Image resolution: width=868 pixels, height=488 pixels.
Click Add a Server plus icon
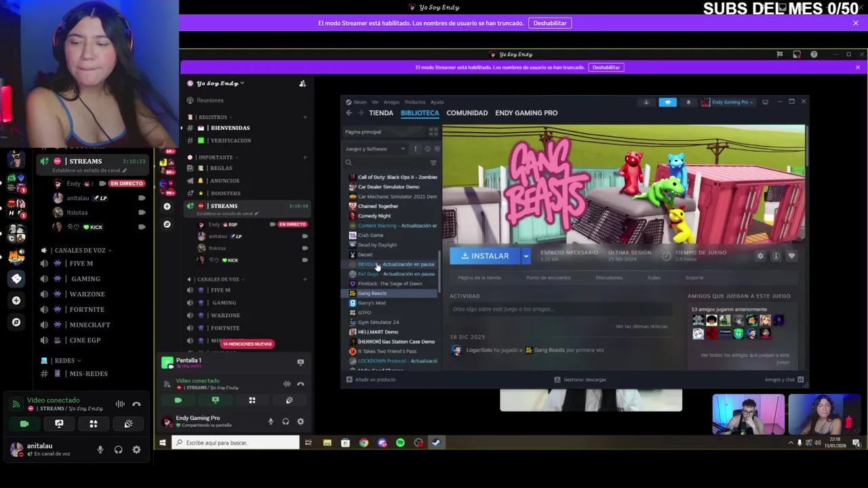pyautogui.click(x=16, y=300)
